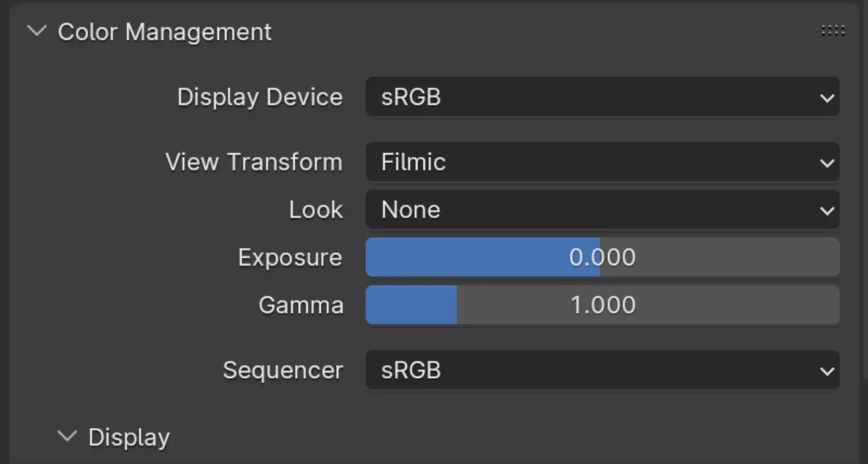This screenshot has width=868, height=464.
Task: Click the View Transform label text
Action: 254,162
